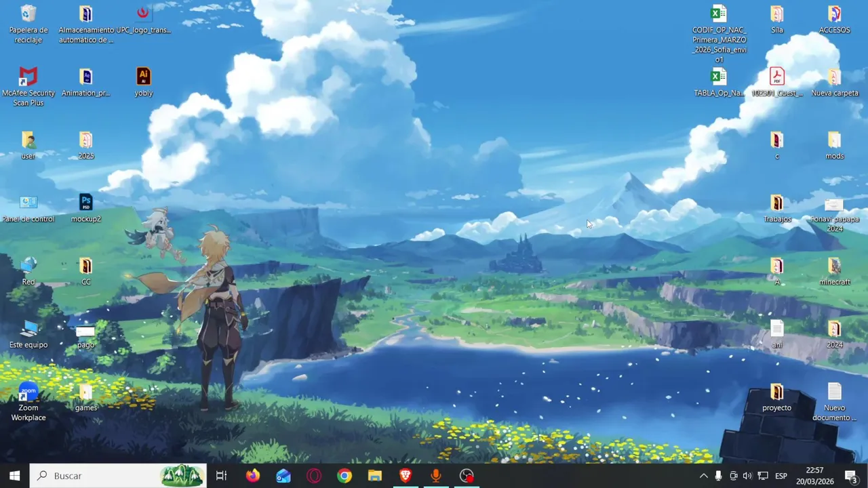
Task: Change the ESP input language
Action: tap(781, 476)
